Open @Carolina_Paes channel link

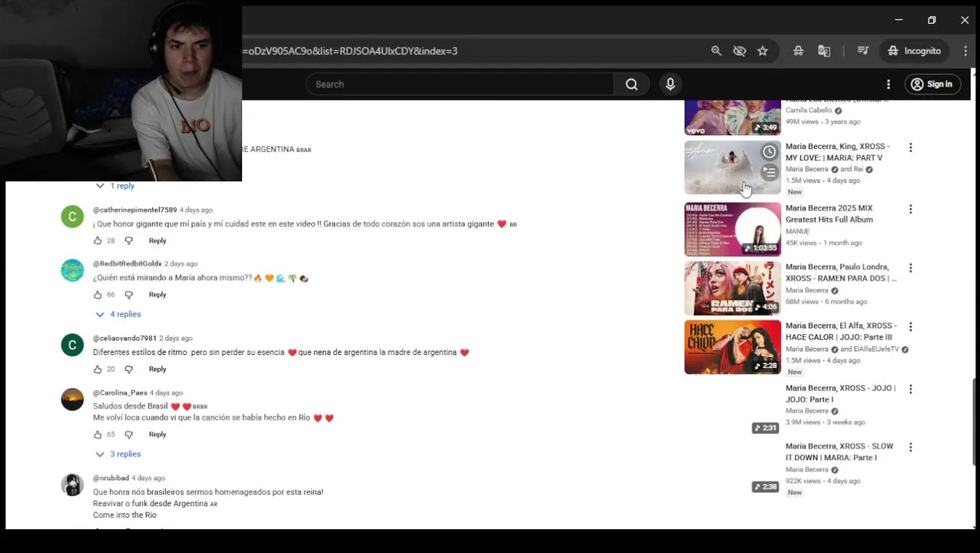120,392
